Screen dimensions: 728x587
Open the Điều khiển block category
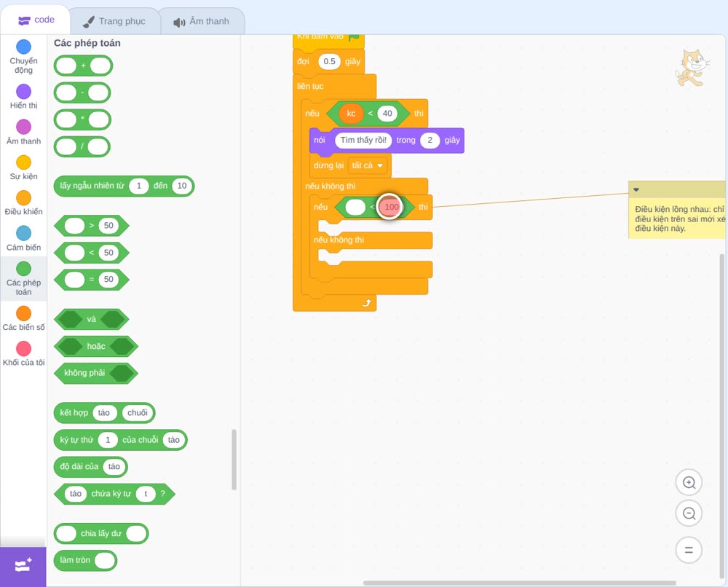click(23, 203)
